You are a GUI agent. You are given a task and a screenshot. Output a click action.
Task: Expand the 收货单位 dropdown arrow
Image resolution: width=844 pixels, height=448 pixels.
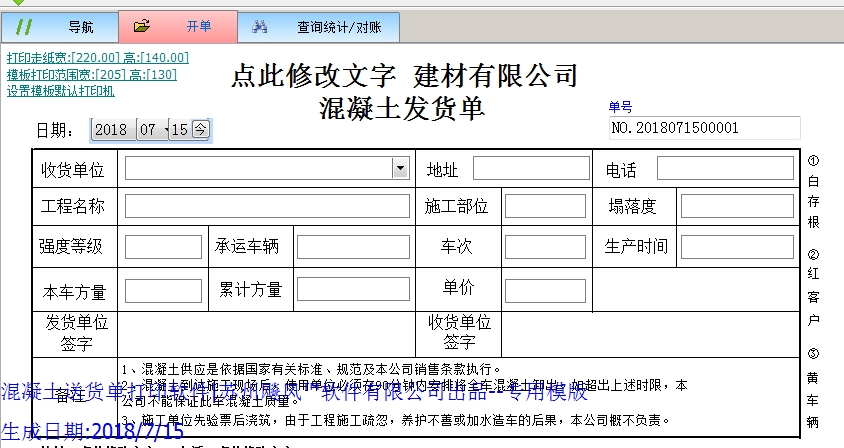tap(400, 169)
